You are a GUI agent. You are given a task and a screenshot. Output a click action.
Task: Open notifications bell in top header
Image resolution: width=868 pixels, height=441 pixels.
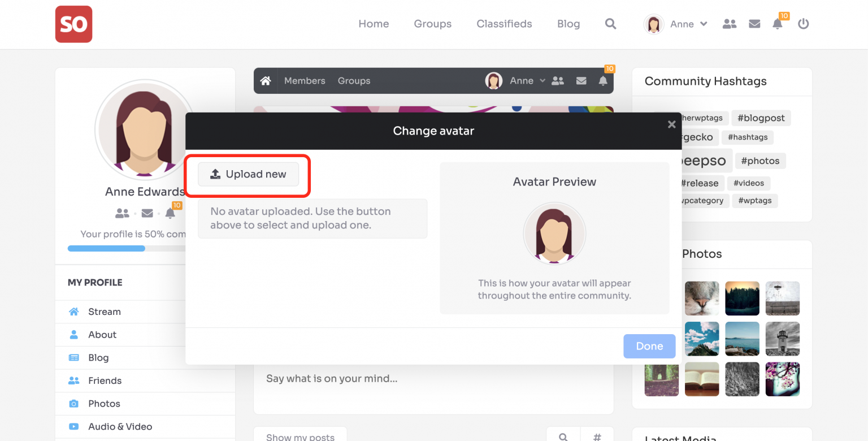(778, 24)
